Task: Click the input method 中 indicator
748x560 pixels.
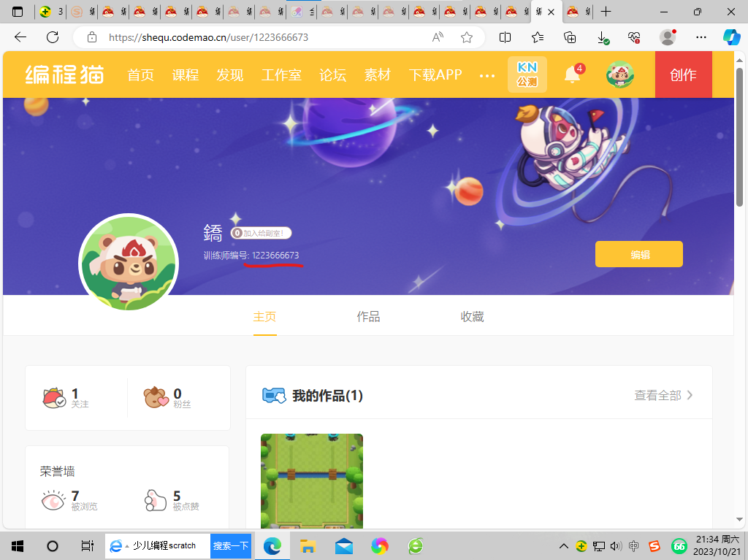Action: (633, 546)
